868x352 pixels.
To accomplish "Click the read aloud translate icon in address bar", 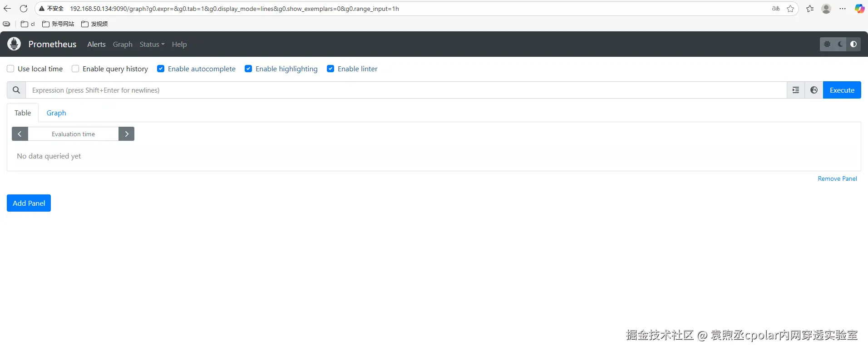I will click(x=776, y=9).
